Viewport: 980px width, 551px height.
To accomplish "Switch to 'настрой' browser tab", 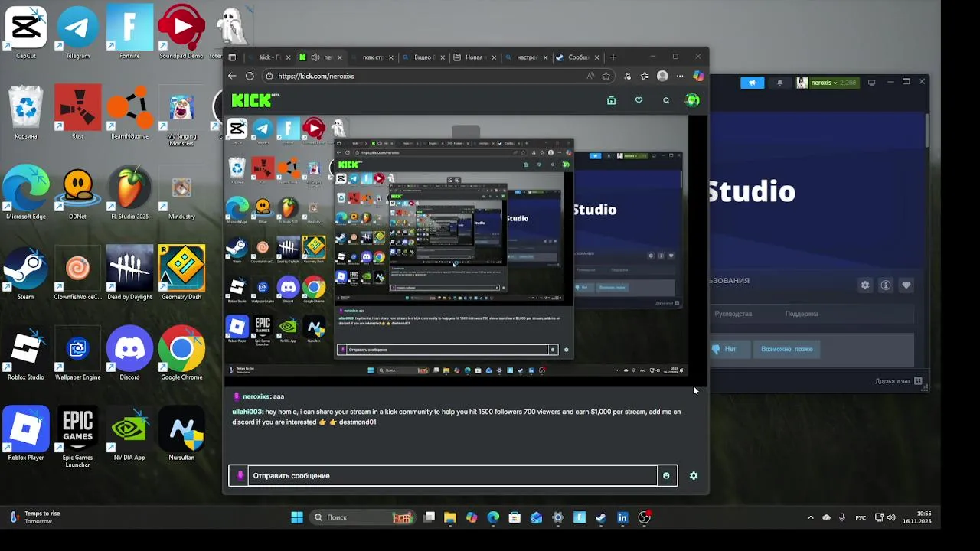I will point(527,57).
